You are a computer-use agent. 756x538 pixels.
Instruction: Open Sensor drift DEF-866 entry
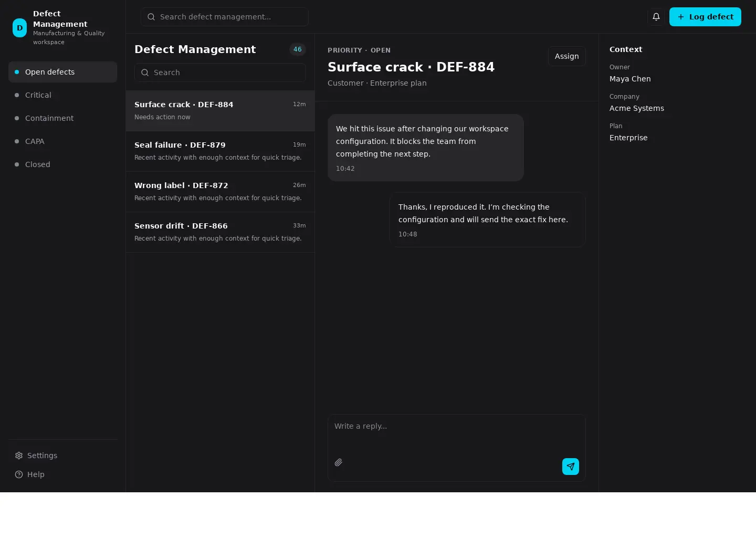click(220, 232)
